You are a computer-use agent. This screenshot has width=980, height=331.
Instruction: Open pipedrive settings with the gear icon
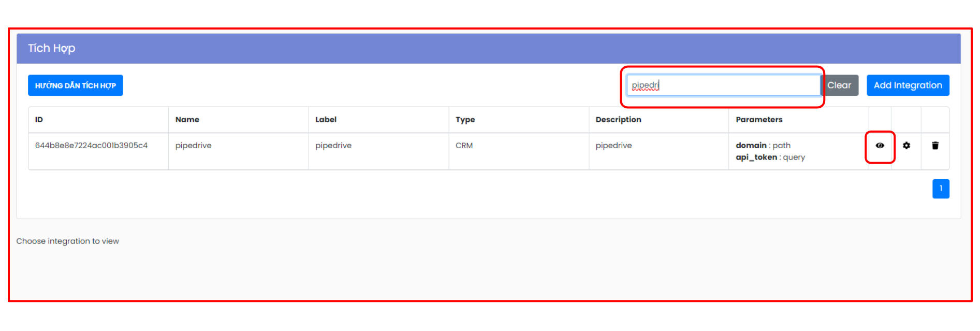906,146
